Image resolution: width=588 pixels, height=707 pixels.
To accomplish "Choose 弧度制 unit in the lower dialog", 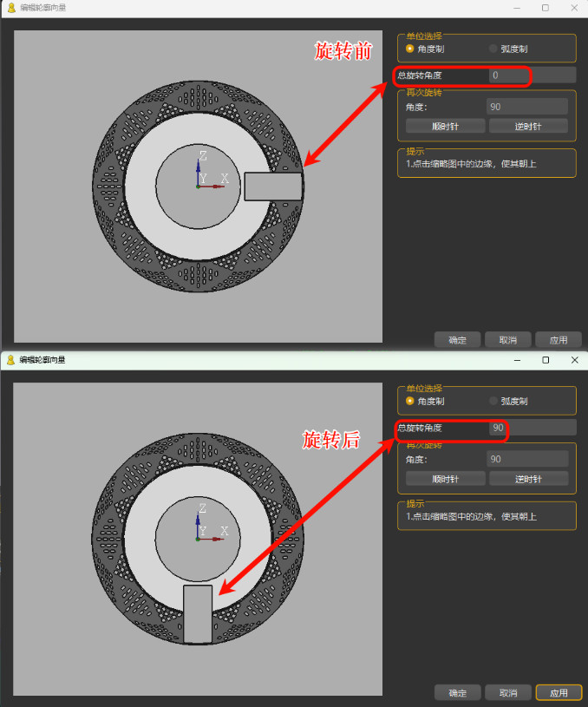I will 493,401.
